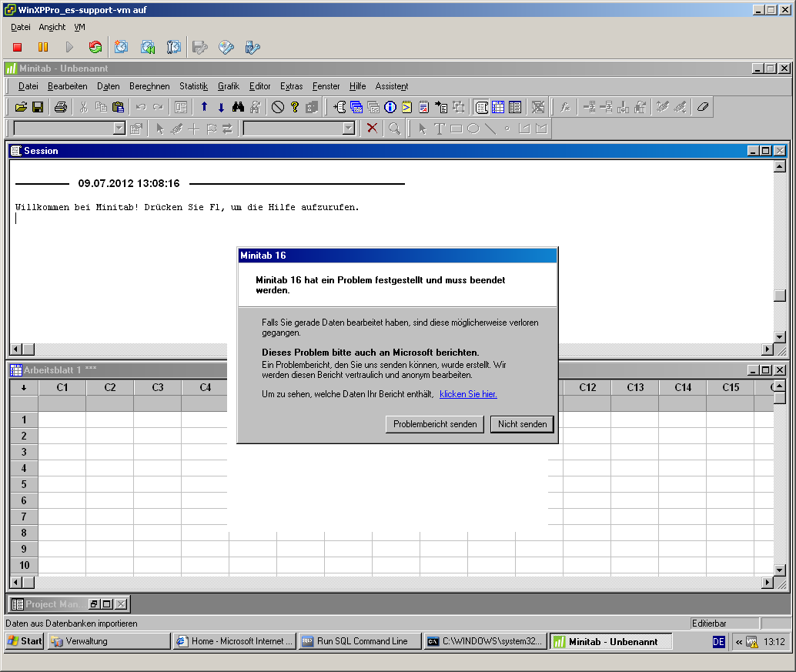Paste cells with the clipboard icon
This screenshot has height=672, width=796.
click(x=118, y=107)
